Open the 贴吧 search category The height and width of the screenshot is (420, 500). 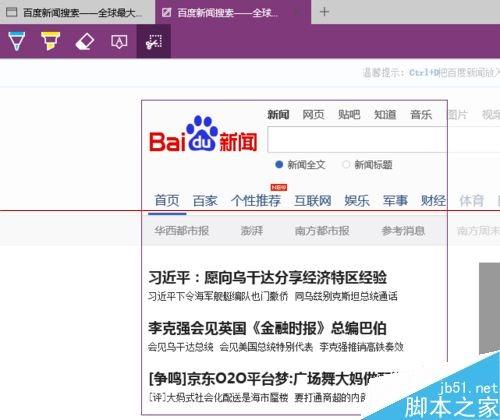click(x=349, y=115)
